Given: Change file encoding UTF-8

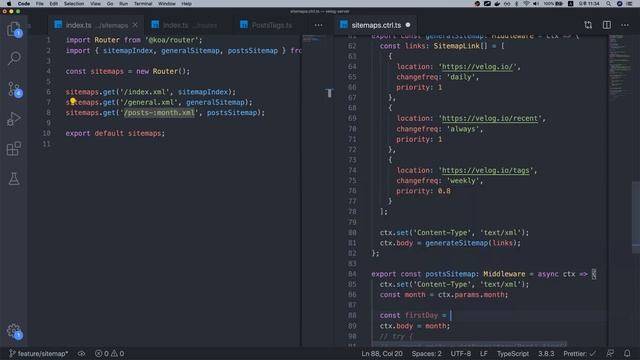Looking at the screenshot, I should click(x=460, y=353).
